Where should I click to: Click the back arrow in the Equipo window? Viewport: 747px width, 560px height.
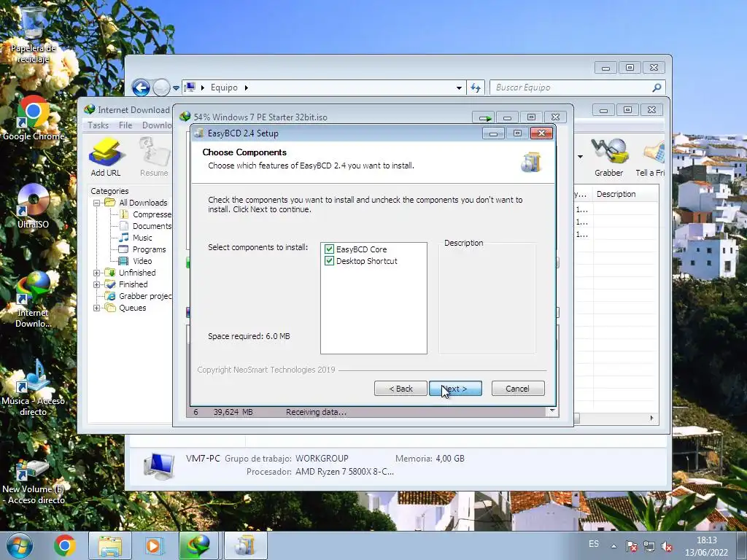pos(141,87)
